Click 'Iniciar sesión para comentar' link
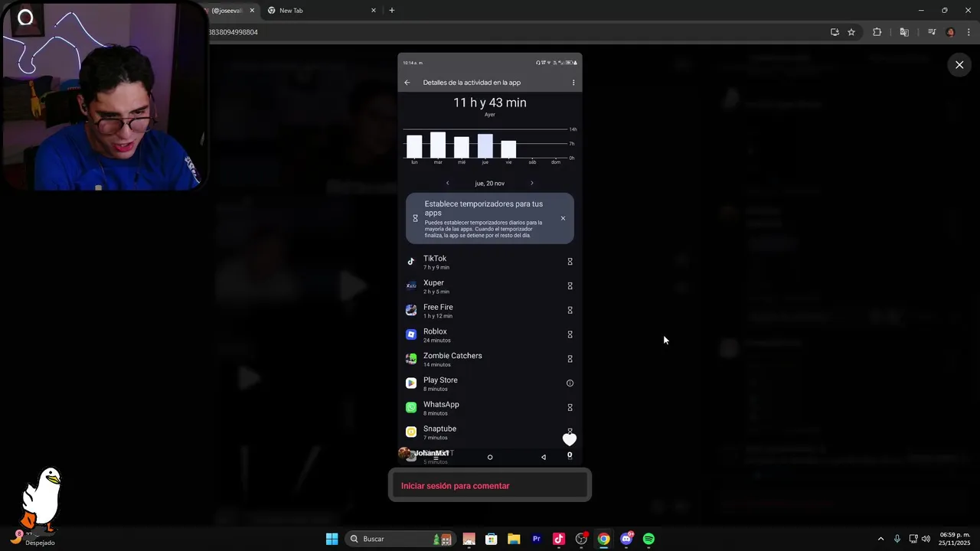The width and height of the screenshot is (980, 551). click(455, 486)
